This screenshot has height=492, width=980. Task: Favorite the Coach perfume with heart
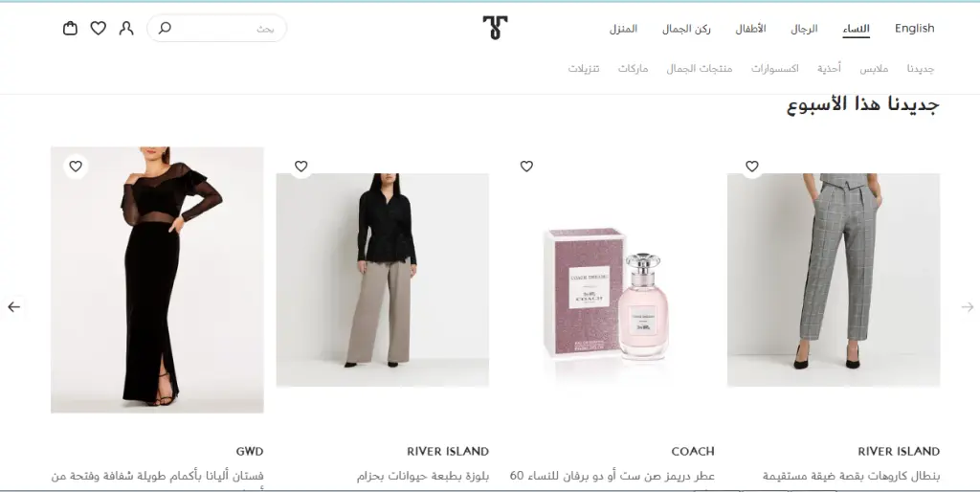[x=527, y=167]
